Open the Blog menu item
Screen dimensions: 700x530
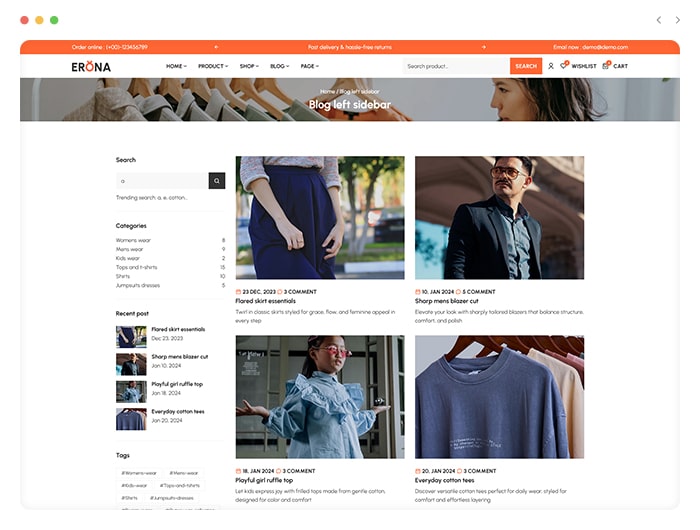click(x=279, y=66)
